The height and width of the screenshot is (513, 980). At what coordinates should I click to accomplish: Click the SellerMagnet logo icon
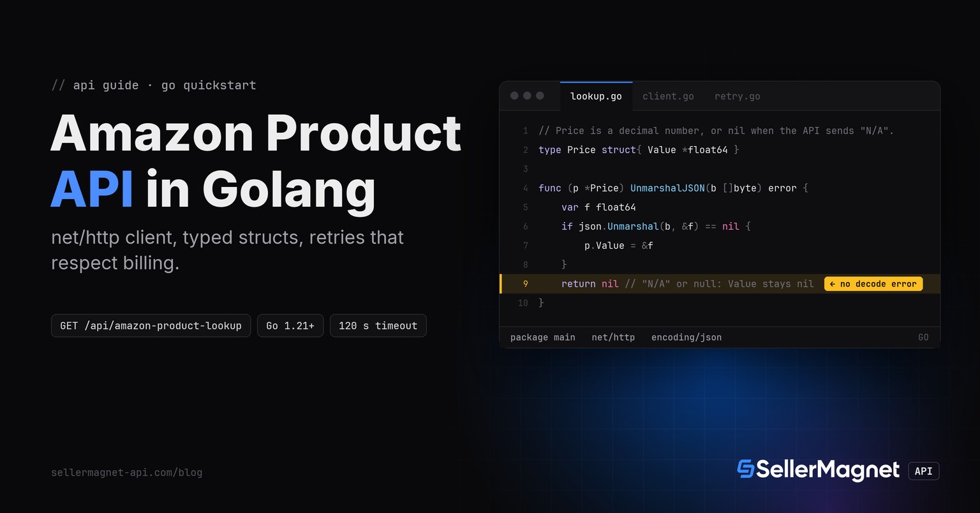pyautogui.click(x=745, y=469)
